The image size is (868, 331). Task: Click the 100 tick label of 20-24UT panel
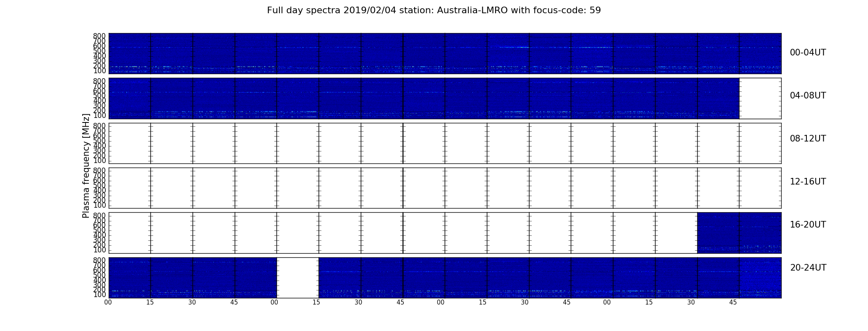[100, 295]
